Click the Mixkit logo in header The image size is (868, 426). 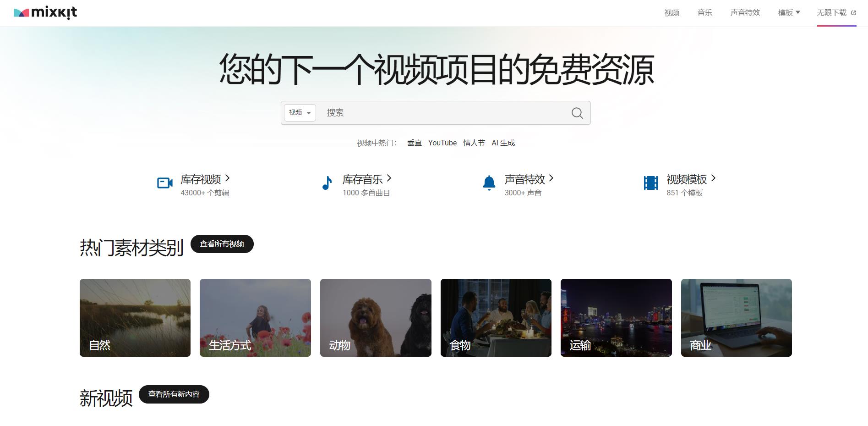[45, 13]
